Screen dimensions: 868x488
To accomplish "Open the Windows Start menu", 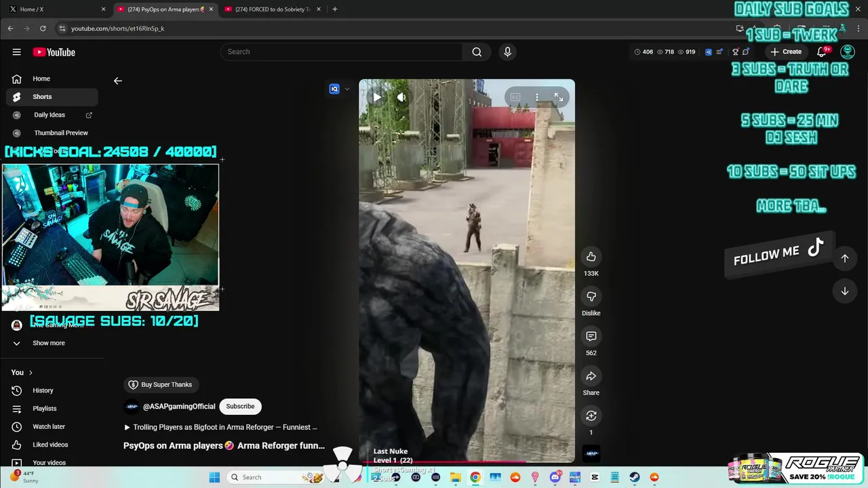I will point(214,477).
